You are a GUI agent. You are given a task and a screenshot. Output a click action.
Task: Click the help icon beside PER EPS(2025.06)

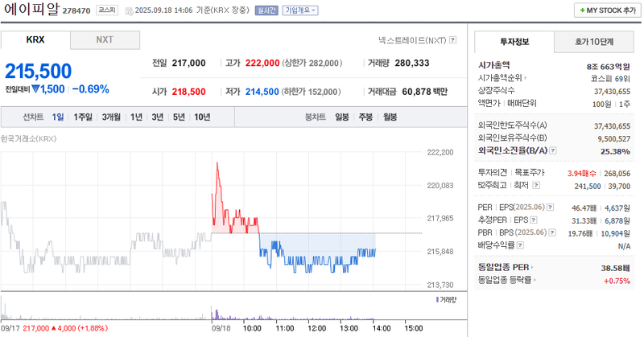551,208
